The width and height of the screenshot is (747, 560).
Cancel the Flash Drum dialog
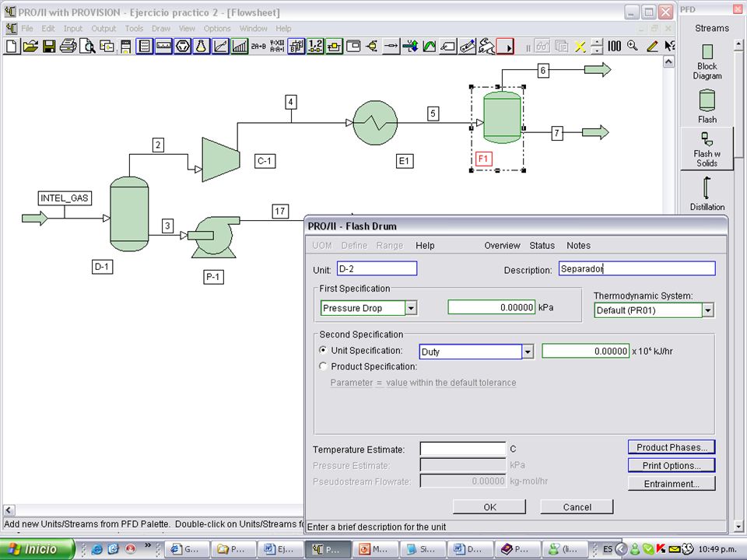point(577,507)
